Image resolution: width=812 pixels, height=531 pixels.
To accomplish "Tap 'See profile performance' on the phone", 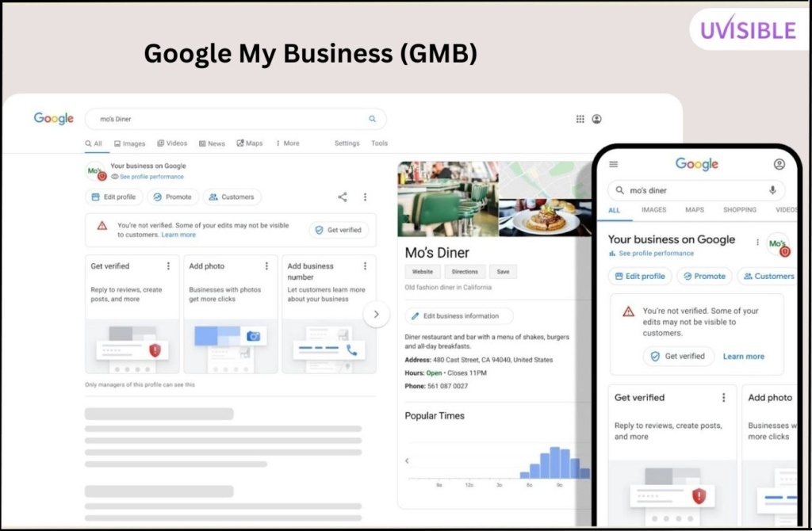I will tap(651, 254).
